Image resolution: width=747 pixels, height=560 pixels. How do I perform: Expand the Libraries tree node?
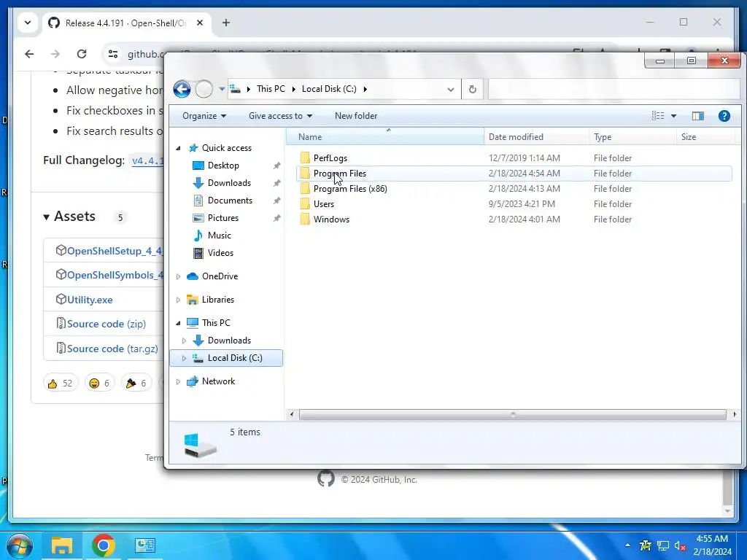coord(179,300)
